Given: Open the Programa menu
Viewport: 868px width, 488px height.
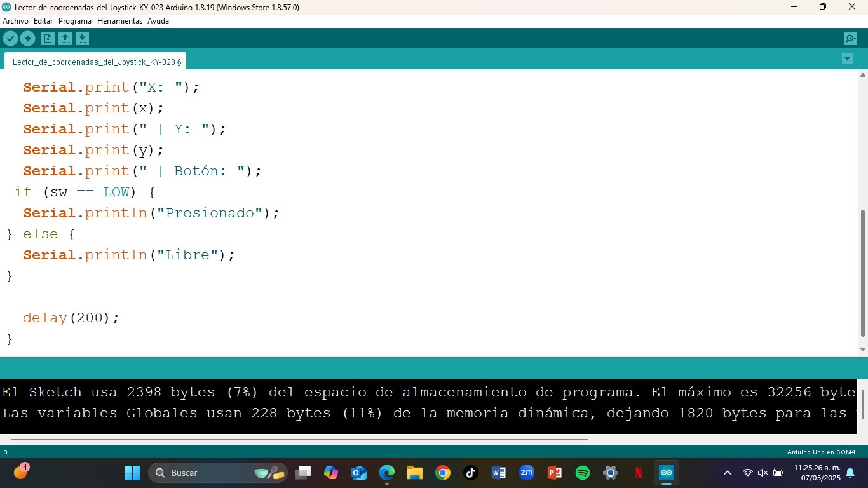Looking at the screenshot, I should pos(75,21).
